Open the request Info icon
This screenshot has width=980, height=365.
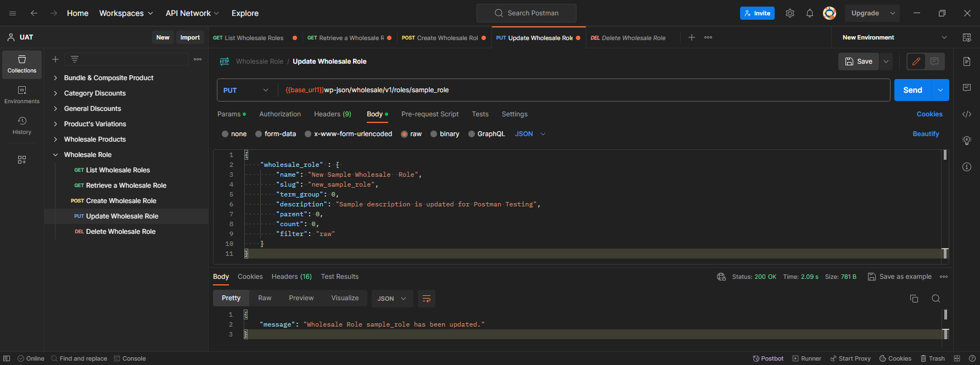[967, 167]
